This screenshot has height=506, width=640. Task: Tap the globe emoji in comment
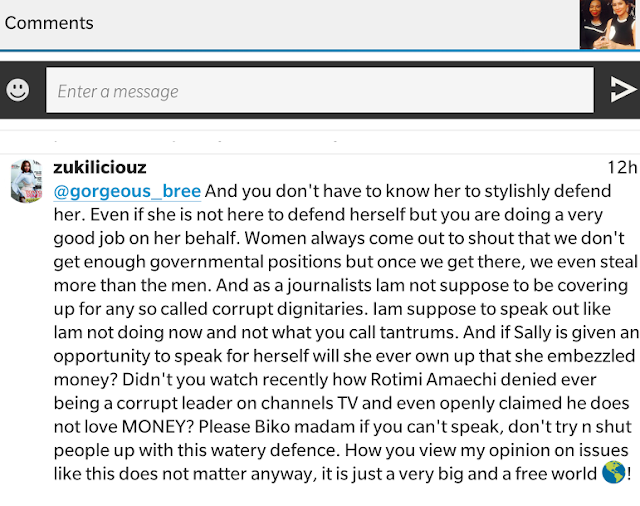(613, 473)
